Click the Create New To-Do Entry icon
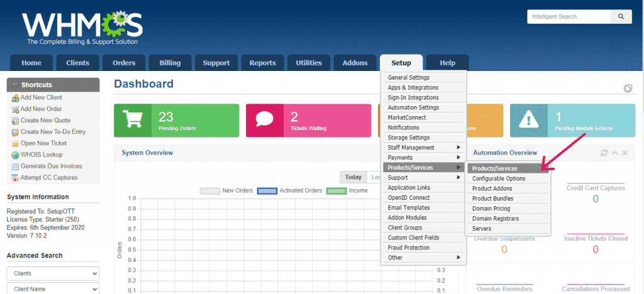This screenshot has width=644, height=294. coord(15,133)
